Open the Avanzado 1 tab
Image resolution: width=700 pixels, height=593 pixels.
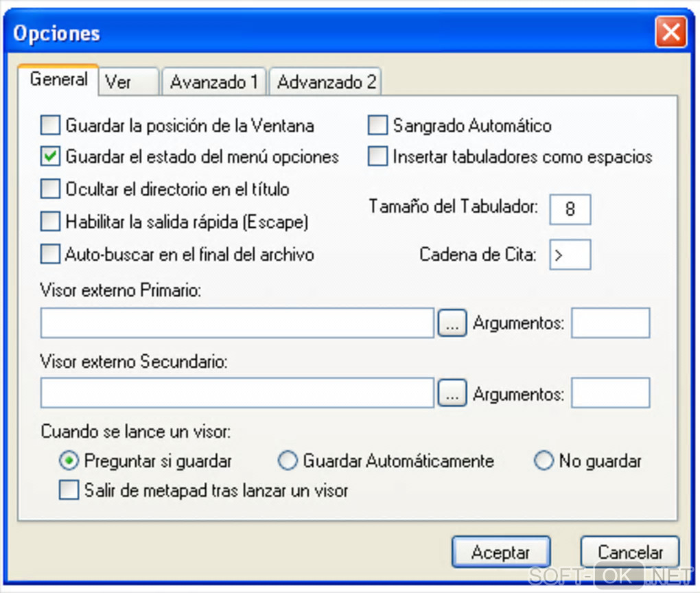(214, 82)
